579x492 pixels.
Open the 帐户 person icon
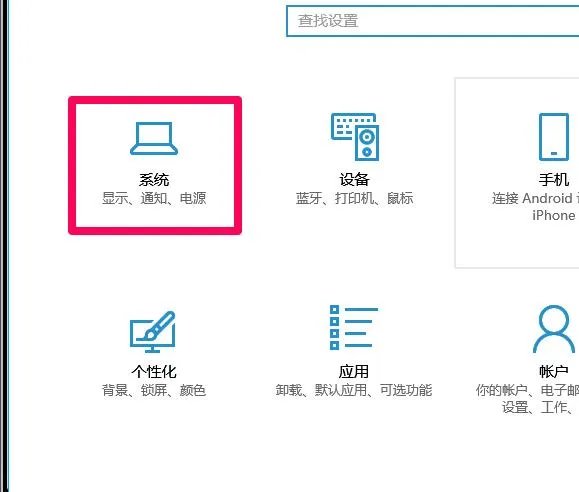[554, 329]
